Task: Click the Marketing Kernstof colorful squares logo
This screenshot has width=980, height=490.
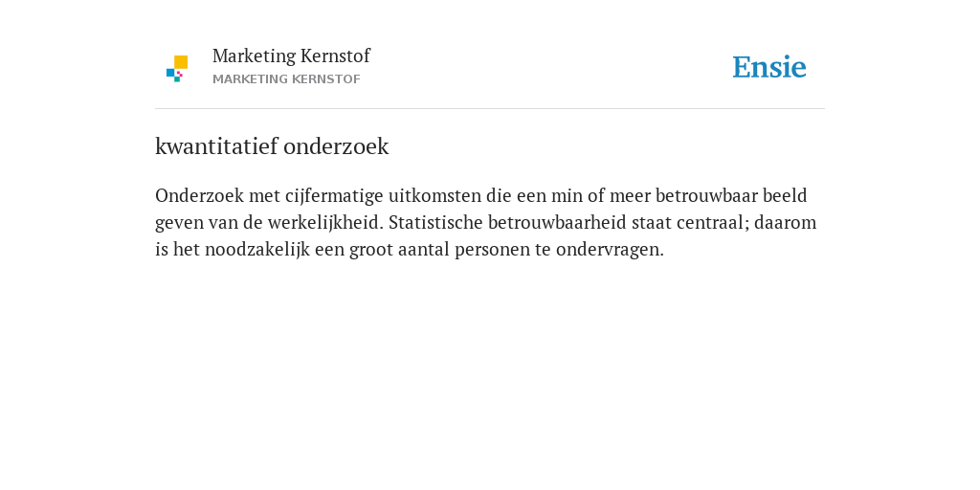Action: coord(177,69)
